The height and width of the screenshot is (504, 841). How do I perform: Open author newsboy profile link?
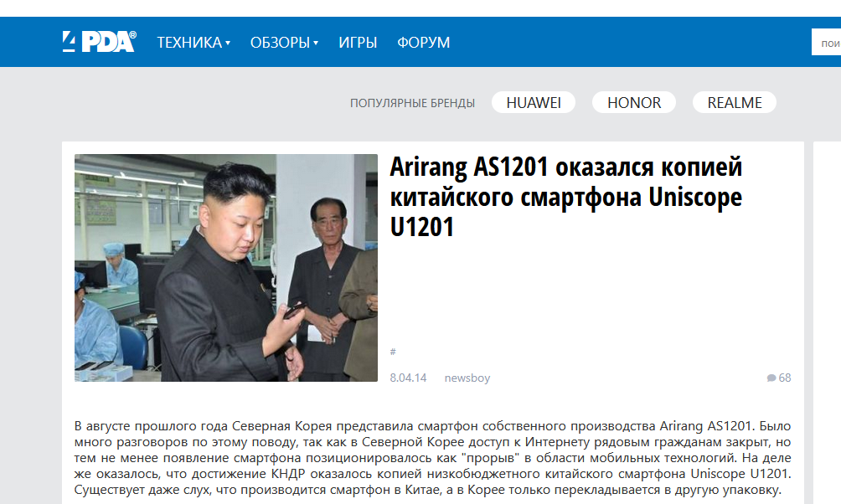click(x=467, y=378)
